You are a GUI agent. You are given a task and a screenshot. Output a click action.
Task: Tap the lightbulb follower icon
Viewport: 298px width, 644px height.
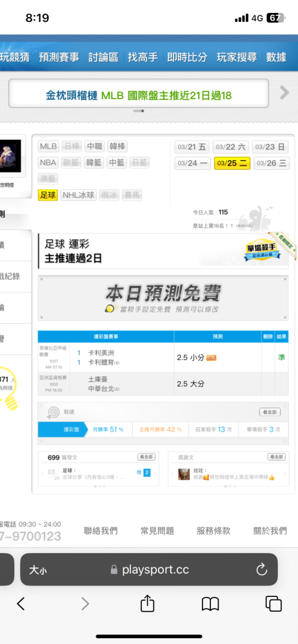[9, 390]
